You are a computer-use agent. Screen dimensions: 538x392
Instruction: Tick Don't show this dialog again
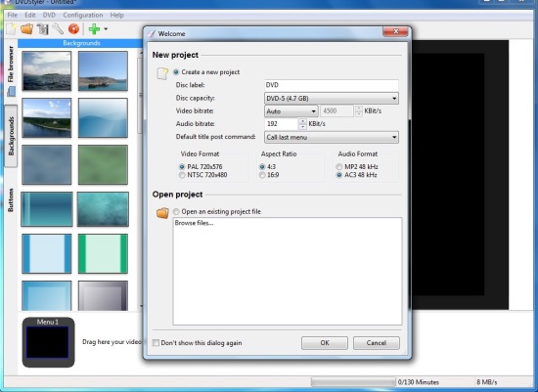[x=156, y=342]
